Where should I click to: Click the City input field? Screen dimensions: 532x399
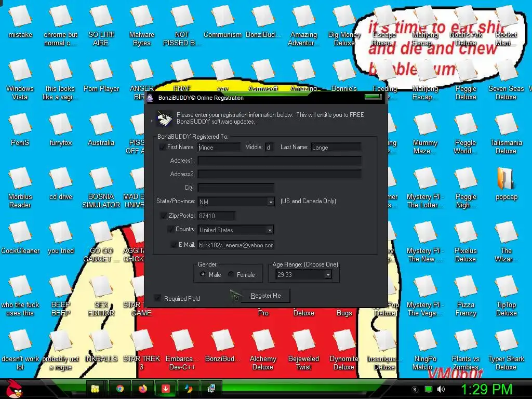click(236, 188)
